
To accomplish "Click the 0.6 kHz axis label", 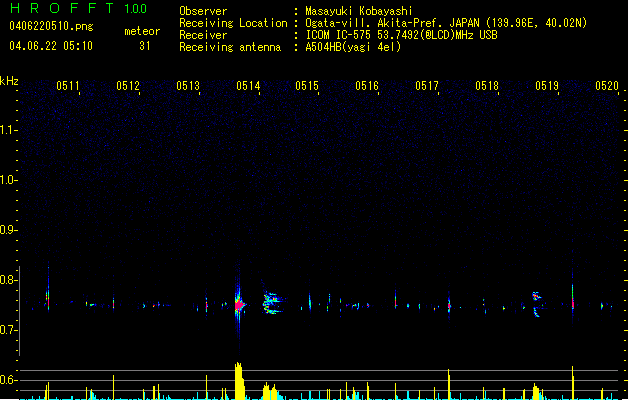I will 8,380.
